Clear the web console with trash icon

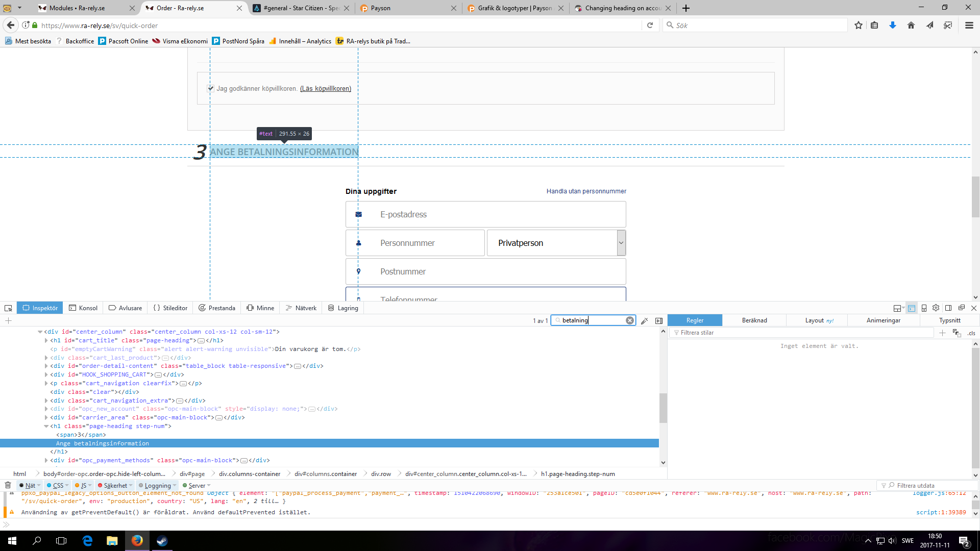click(x=8, y=485)
